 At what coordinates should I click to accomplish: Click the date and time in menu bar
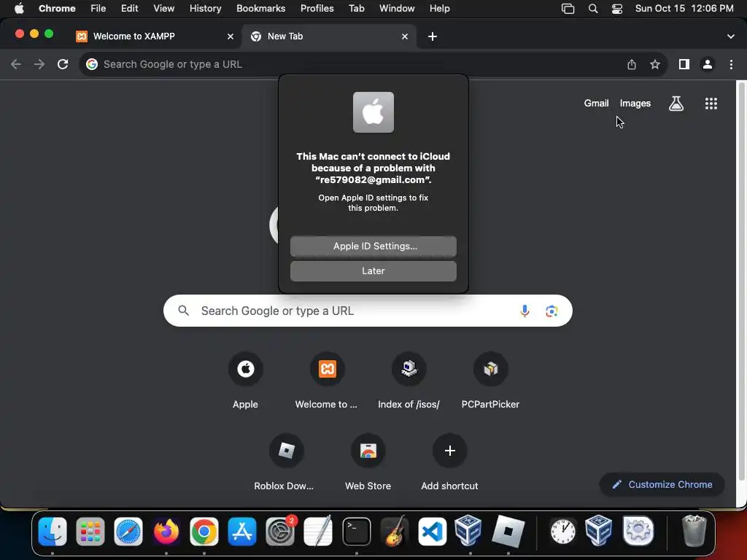[x=684, y=9]
